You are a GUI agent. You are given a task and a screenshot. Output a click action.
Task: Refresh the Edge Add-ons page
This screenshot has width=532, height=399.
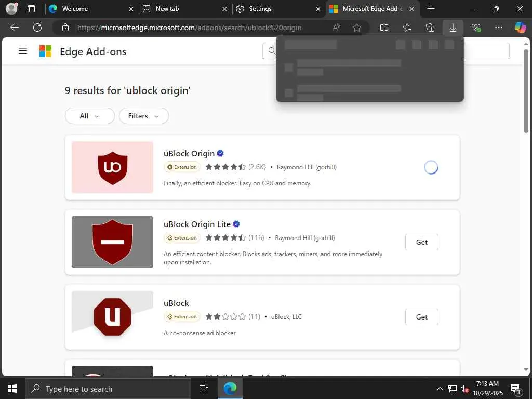37,28
